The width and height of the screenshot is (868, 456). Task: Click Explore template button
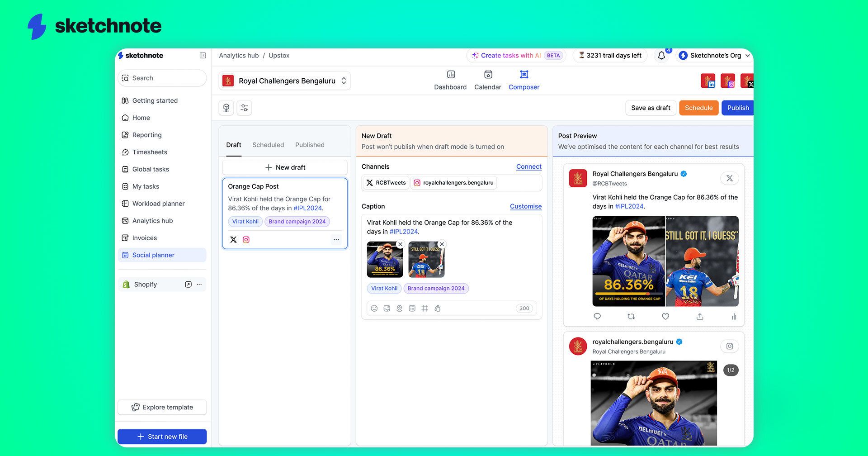pyautogui.click(x=162, y=407)
